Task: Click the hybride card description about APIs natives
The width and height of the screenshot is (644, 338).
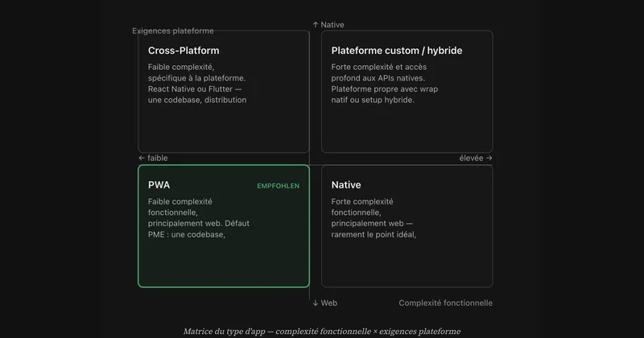Action: coord(385,84)
